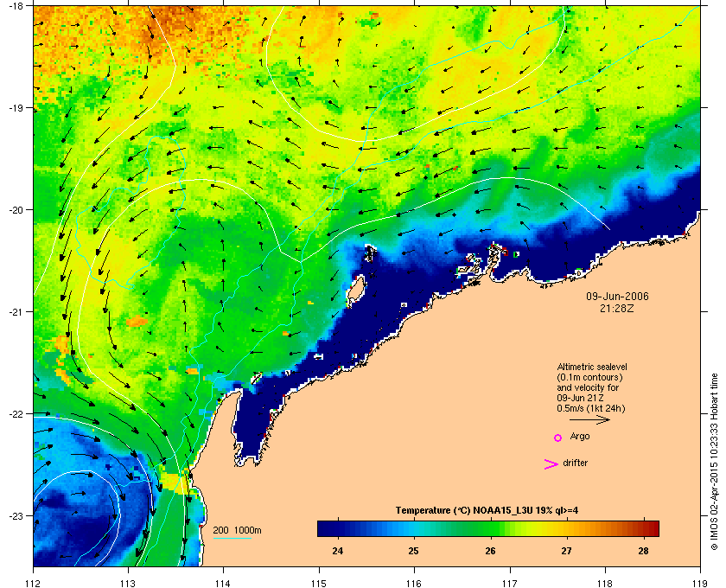Click the Temperature NOAA15_L3U color bar title
The height and width of the screenshot is (588, 726).
(x=487, y=511)
